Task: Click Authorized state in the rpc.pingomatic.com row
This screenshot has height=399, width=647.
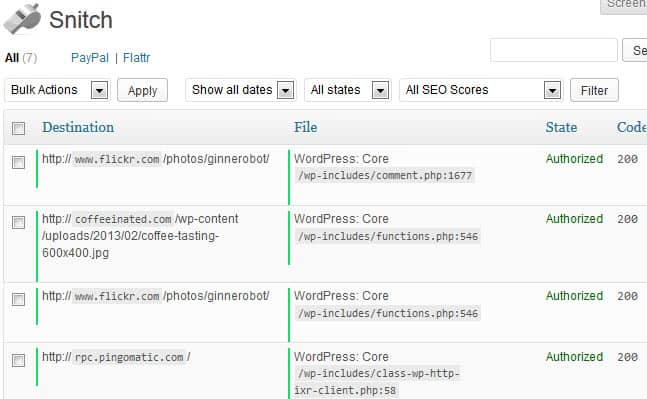Action: click(574, 357)
